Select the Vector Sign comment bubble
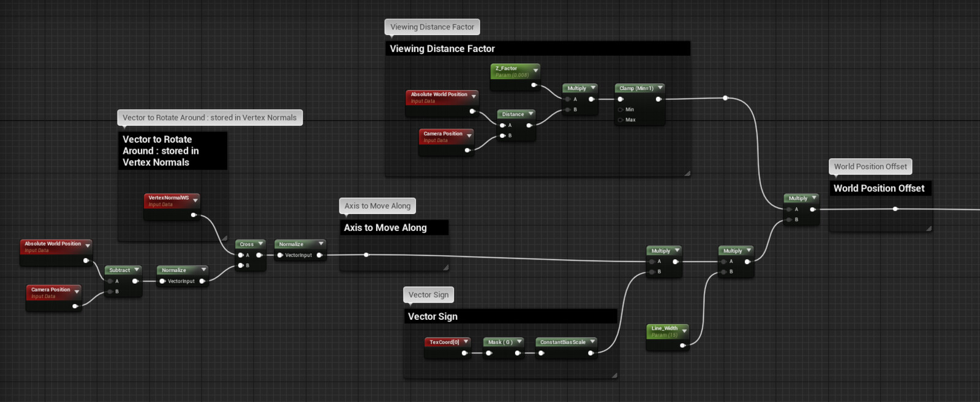 [429, 295]
